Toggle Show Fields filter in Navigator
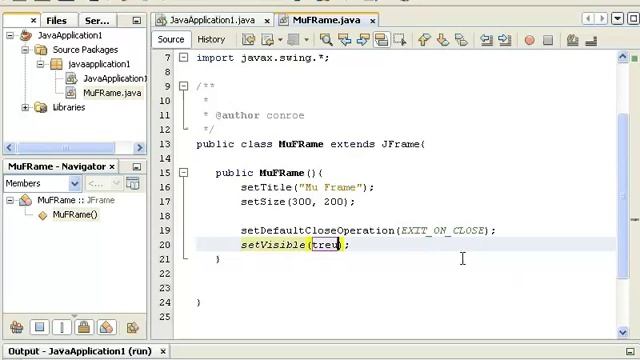Viewport: 640px width, 360px height. (x=40, y=327)
